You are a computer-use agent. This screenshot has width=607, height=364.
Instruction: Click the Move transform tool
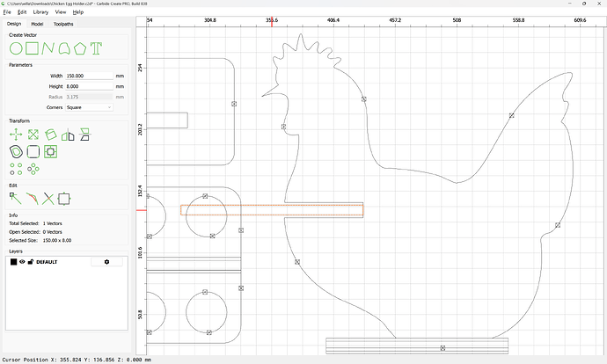point(16,135)
